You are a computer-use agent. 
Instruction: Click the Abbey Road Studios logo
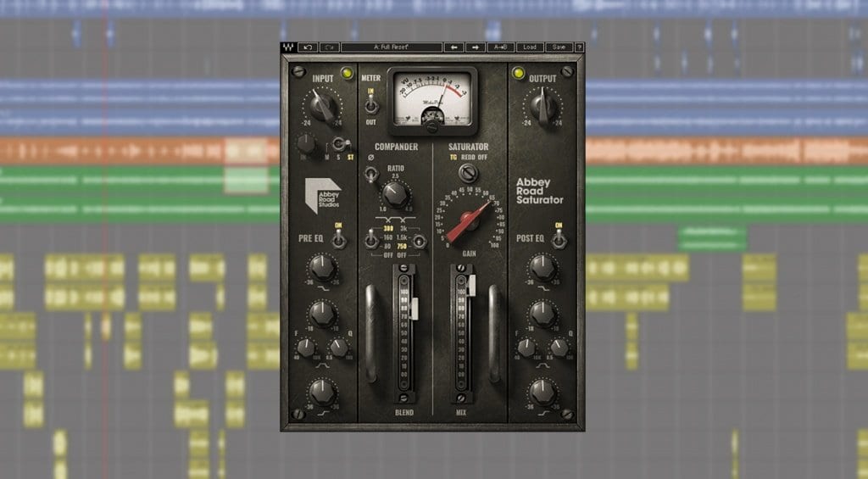(323, 195)
